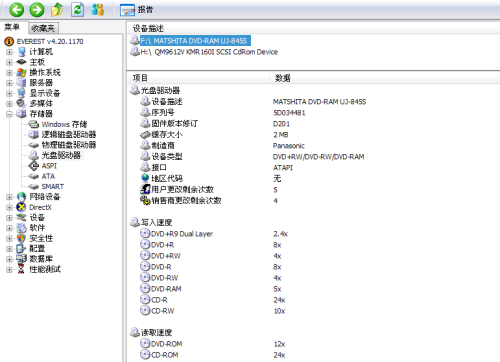This screenshot has height=362, width=500.
Task: Select the 读取速度 section header
Action: 156,332
